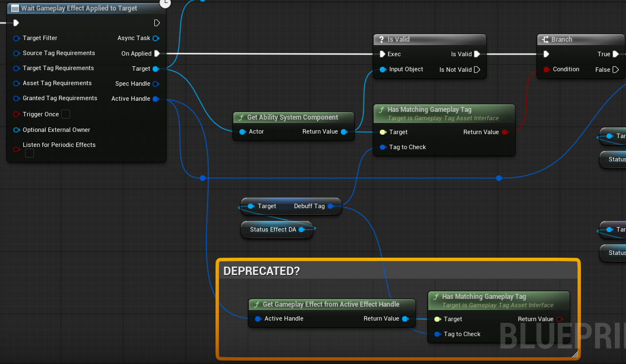This screenshot has height=364, width=626.
Task: Click the Status Effect DA variable pin
Action: [x=302, y=229]
